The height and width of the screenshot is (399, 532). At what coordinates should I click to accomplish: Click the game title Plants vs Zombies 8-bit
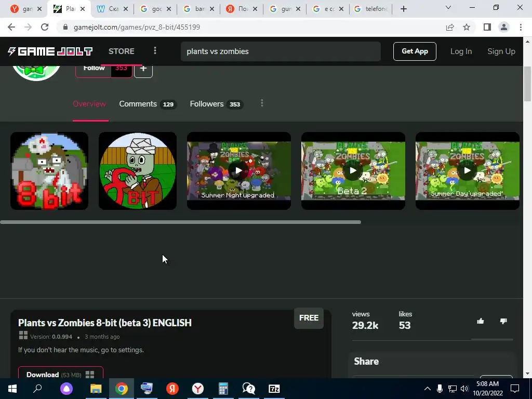(x=105, y=323)
